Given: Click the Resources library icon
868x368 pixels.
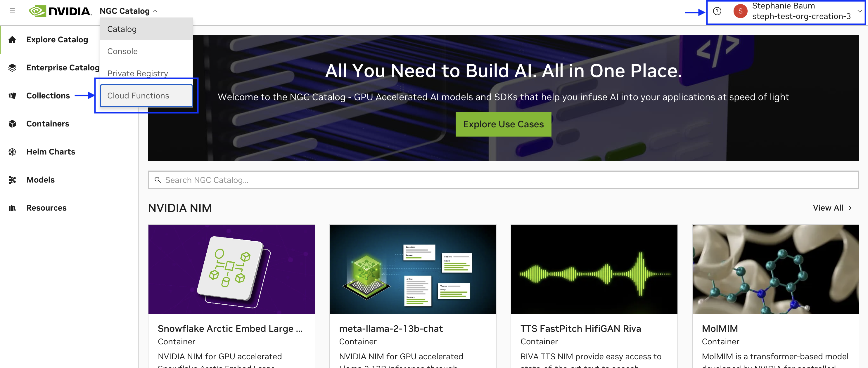Looking at the screenshot, I should (13, 208).
